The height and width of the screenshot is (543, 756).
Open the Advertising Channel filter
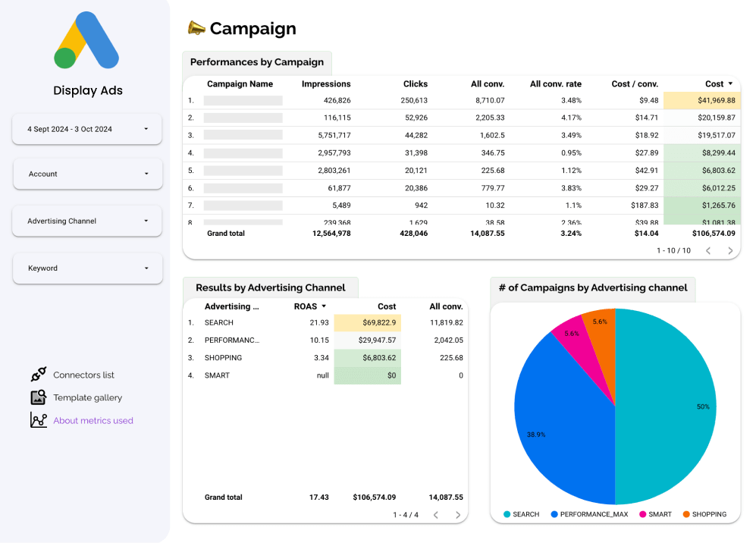(x=87, y=221)
